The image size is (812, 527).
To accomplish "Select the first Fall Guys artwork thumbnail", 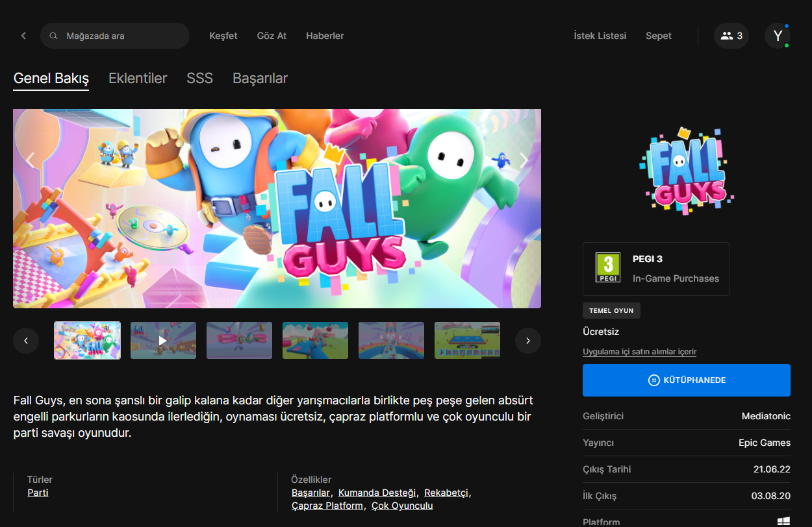I will coord(87,340).
